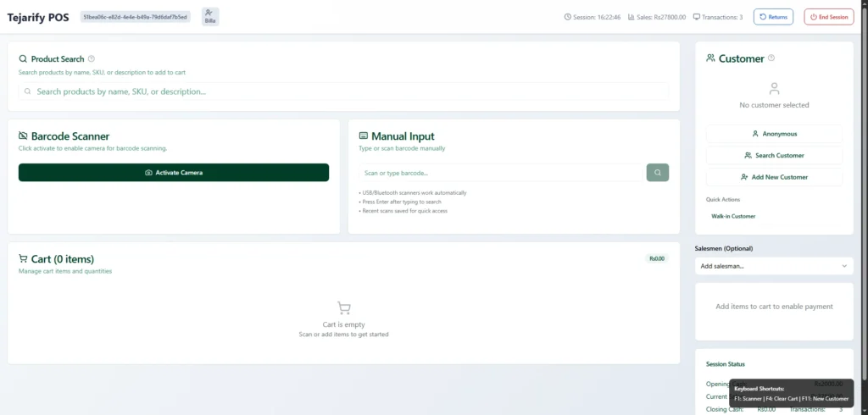Select Anonymous customer option
Viewport: 868px width, 415px height.
[x=774, y=134]
